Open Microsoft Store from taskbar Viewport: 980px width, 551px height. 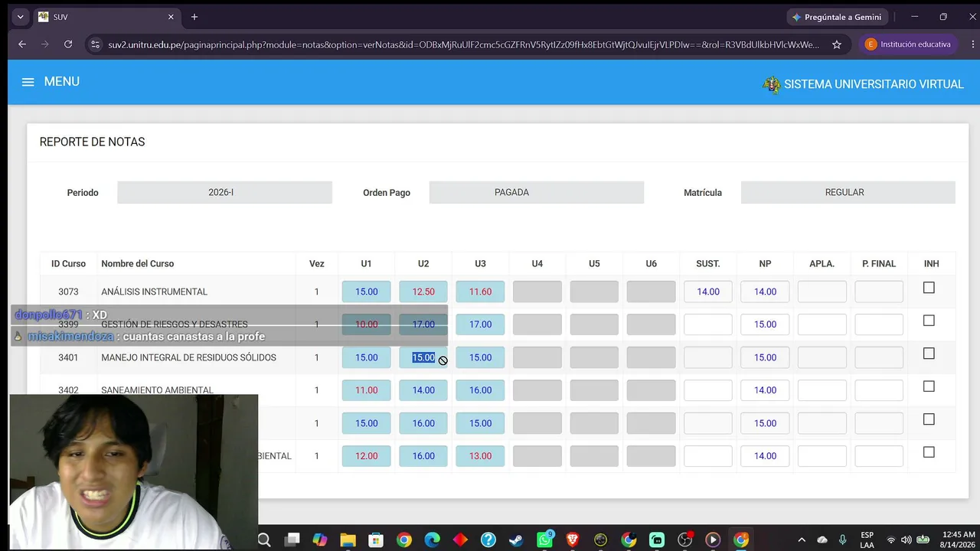[x=376, y=540]
